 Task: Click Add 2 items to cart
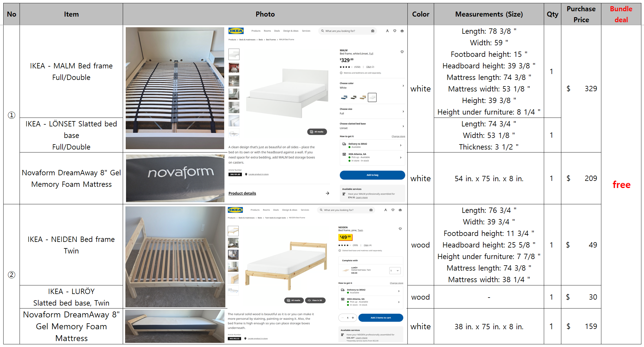click(380, 318)
